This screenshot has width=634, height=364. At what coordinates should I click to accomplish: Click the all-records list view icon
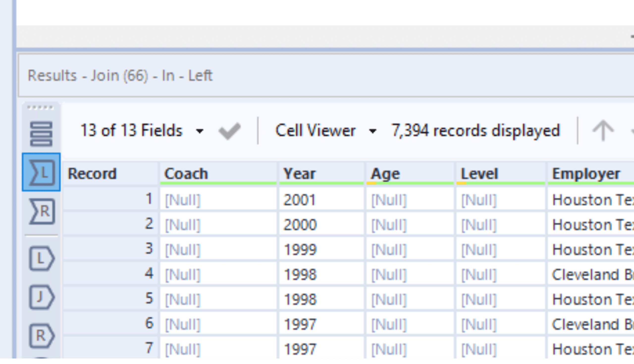[41, 134]
